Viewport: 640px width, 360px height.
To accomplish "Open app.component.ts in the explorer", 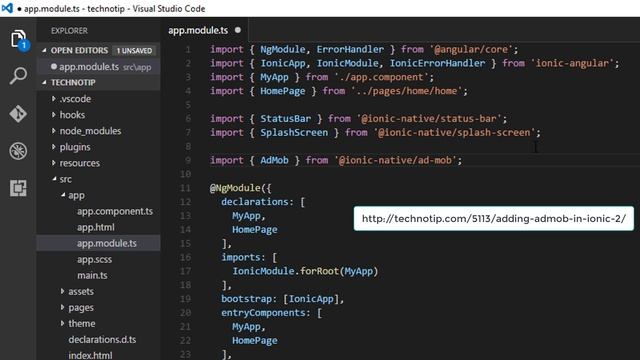I will coord(115,211).
